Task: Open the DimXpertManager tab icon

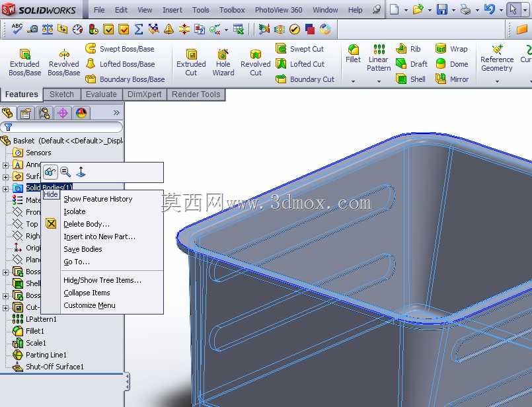Action: pyautogui.click(x=63, y=113)
